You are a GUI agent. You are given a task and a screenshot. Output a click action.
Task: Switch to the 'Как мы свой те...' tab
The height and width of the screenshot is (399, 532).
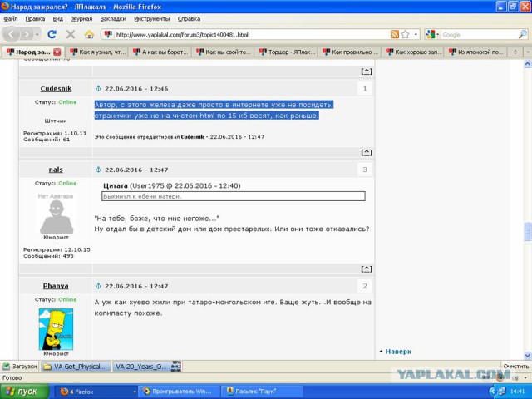tap(224, 52)
